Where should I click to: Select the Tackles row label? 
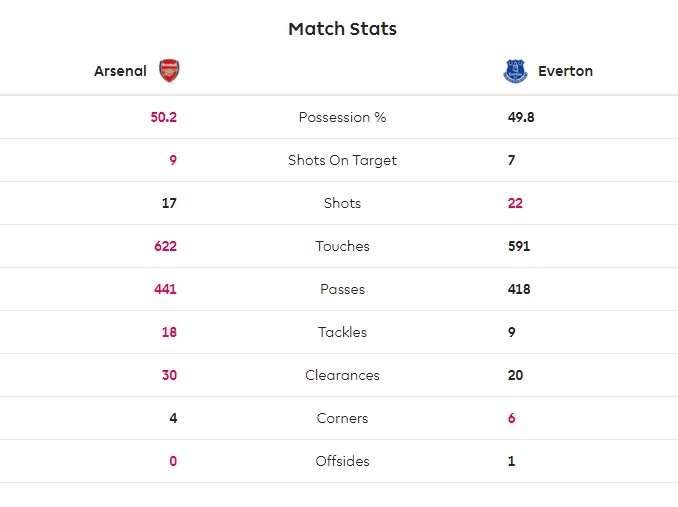tap(342, 332)
